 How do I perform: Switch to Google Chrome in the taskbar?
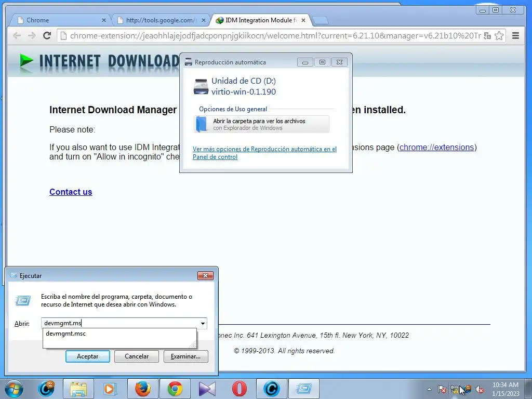[175, 389]
